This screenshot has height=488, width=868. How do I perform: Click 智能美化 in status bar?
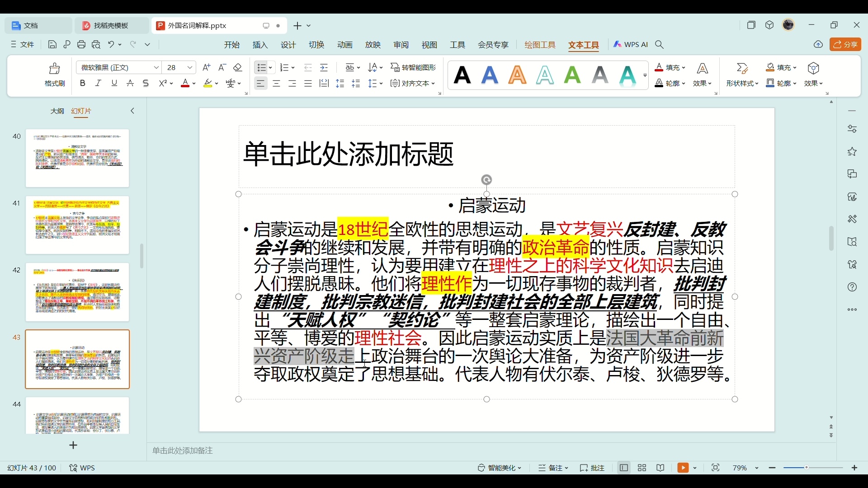tap(500, 468)
